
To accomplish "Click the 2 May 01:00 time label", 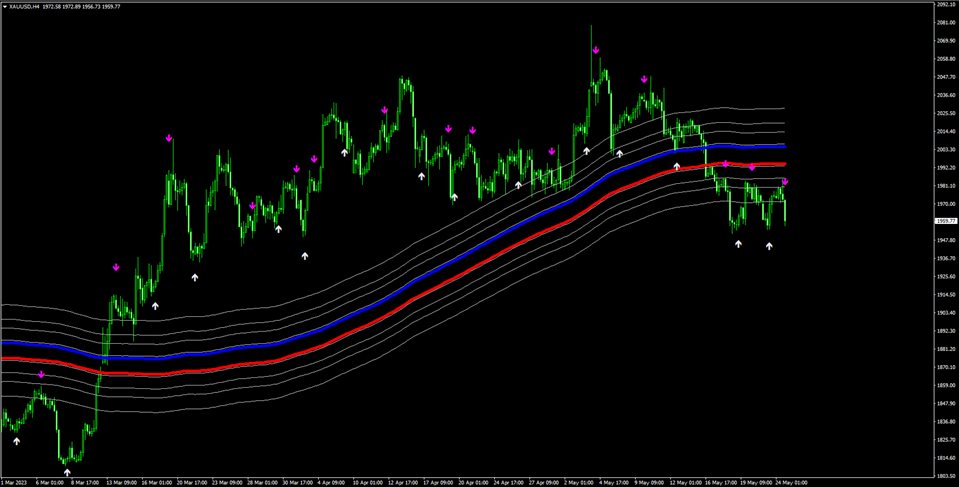I will click(579, 482).
